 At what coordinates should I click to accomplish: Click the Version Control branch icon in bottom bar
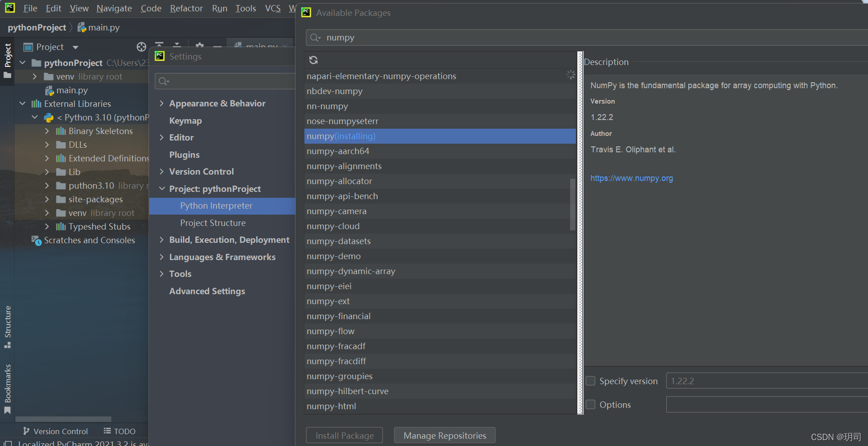(x=26, y=431)
